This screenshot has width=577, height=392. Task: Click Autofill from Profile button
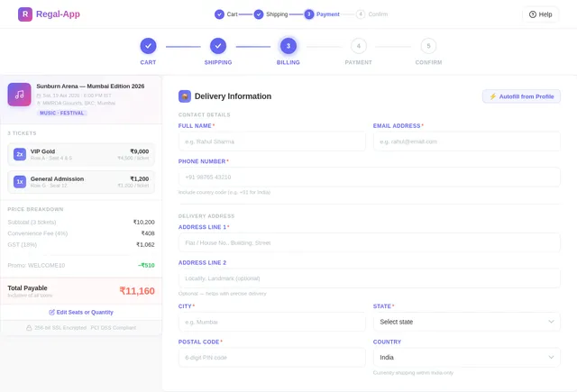[521, 96]
